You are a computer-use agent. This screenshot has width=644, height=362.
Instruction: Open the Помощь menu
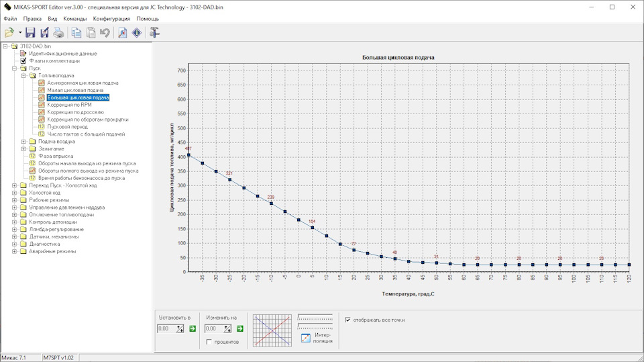148,19
